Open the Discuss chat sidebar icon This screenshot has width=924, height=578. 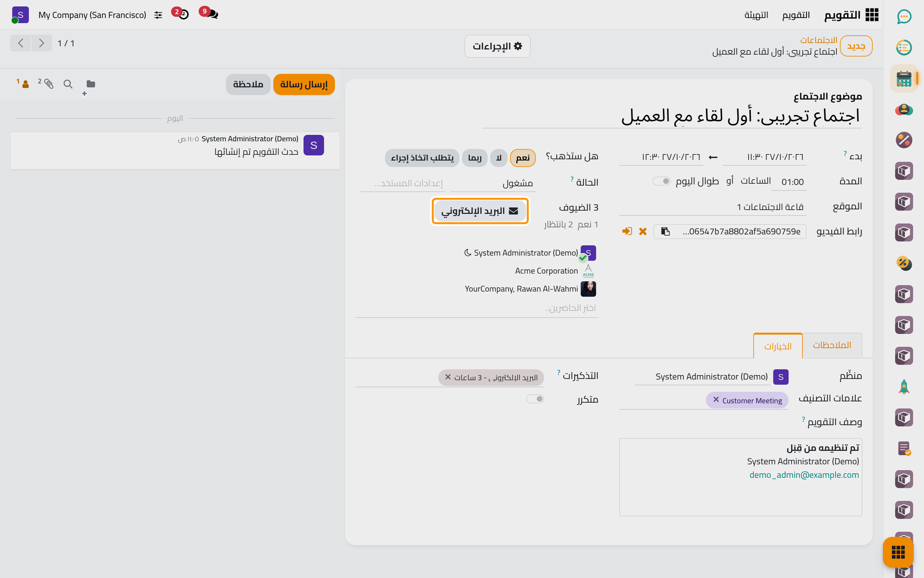[x=904, y=17]
